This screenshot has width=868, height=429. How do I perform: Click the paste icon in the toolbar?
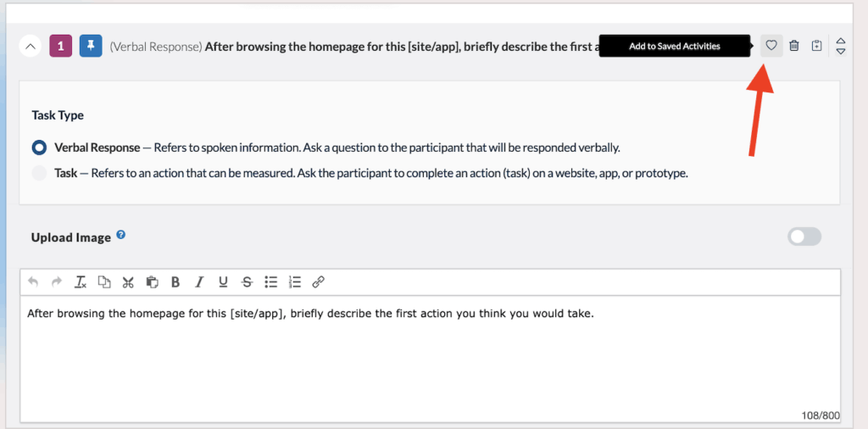coord(153,282)
